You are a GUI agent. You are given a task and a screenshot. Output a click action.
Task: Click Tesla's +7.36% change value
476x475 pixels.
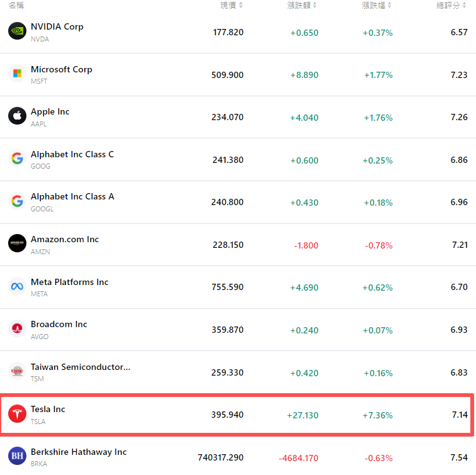coord(377,415)
